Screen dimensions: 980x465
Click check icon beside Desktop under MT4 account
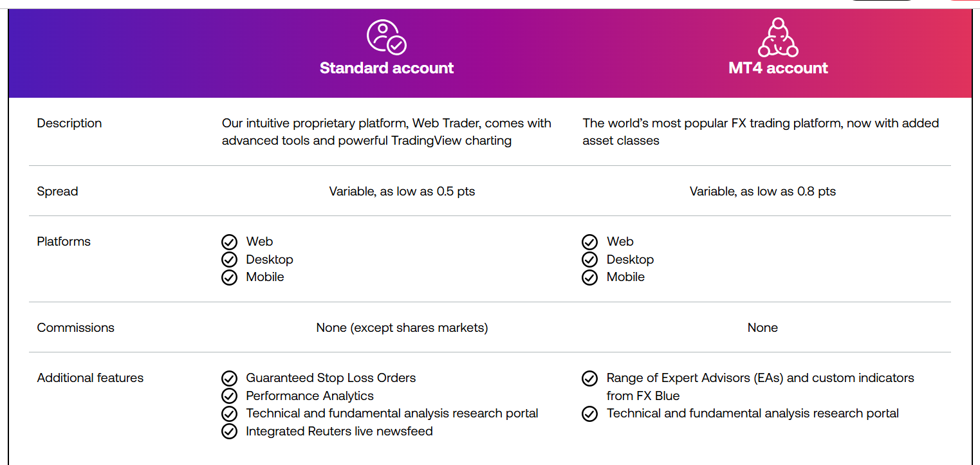(590, 260)
